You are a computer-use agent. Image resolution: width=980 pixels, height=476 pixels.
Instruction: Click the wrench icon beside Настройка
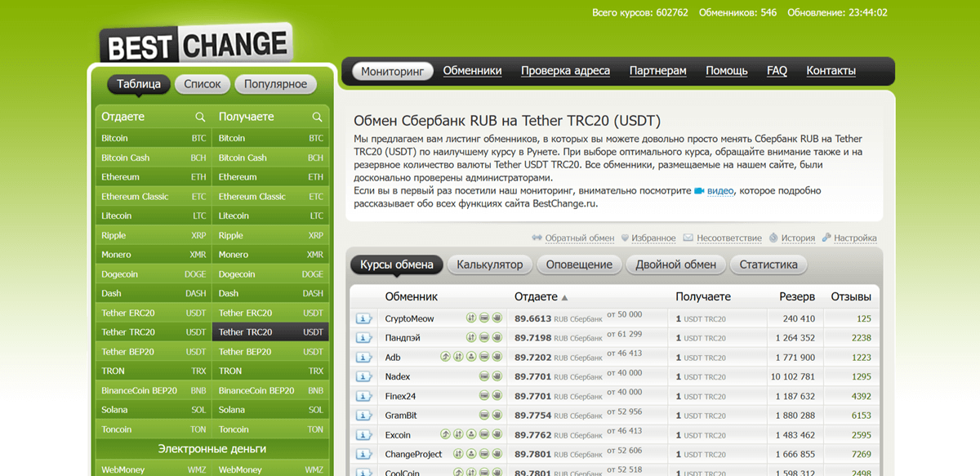[x=826, y=238]
